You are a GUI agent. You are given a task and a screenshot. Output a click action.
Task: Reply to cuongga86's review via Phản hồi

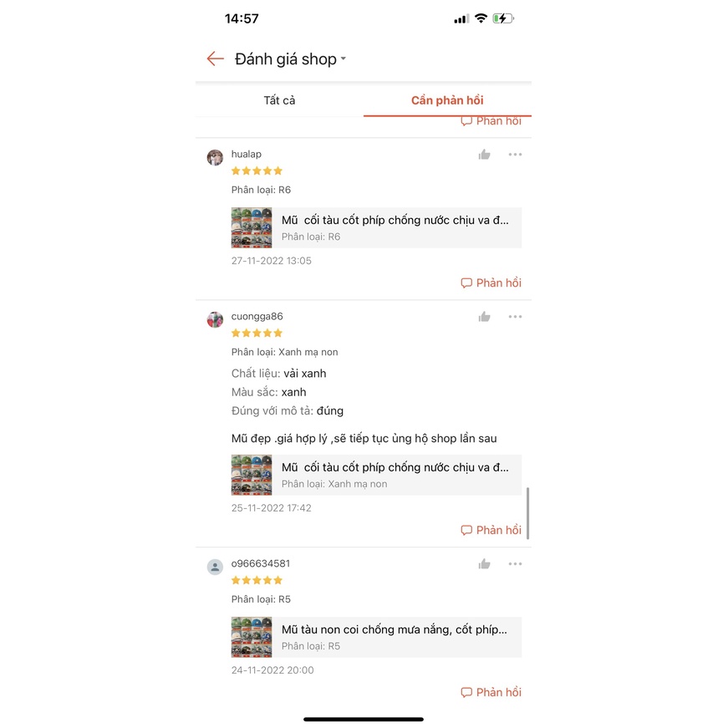click(491, 530)
